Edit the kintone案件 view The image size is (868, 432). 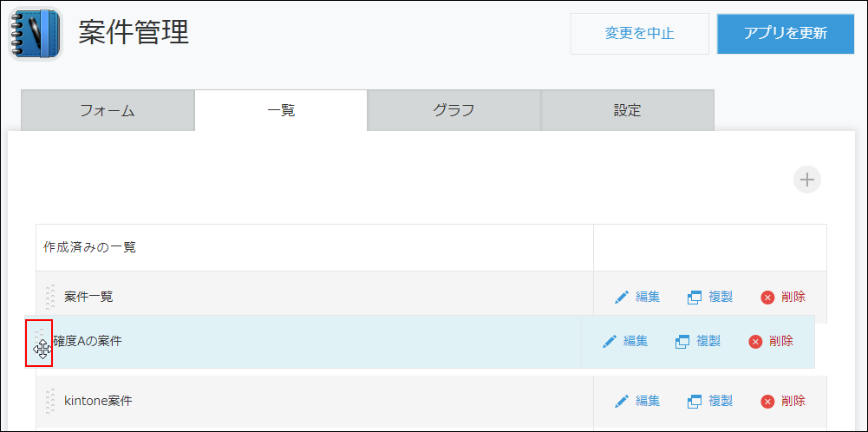point(637,401)
